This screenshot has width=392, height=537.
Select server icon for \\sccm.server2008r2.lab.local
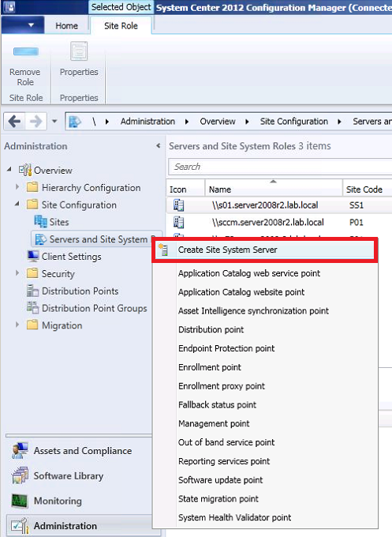pyautogui.click(x=178, y=222)
